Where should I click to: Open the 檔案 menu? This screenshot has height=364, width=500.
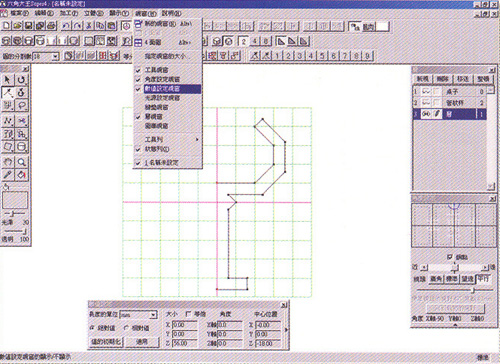[x=19, y=13]
